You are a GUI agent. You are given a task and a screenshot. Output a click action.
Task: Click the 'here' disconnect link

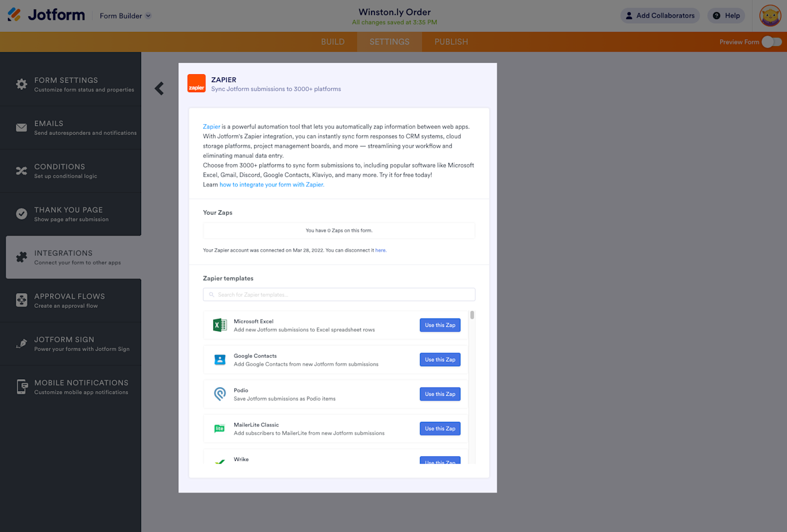pyautogui.click(x=381, y=251)
